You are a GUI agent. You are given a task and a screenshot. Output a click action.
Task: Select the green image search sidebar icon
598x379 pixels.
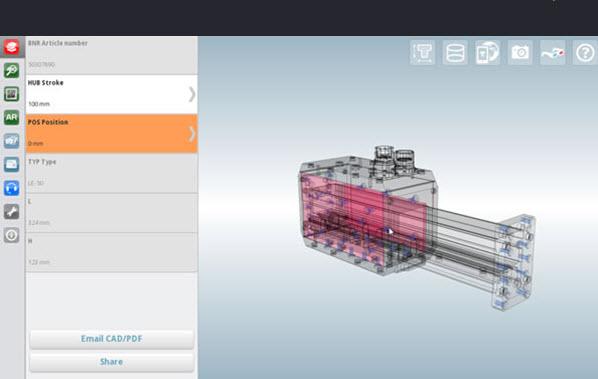click(11, 94)
